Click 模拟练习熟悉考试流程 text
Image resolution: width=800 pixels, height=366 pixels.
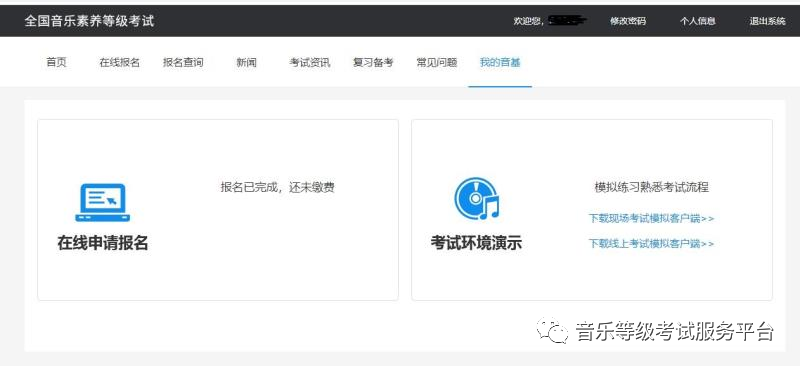pyautogui.click(x=652, y=187)
